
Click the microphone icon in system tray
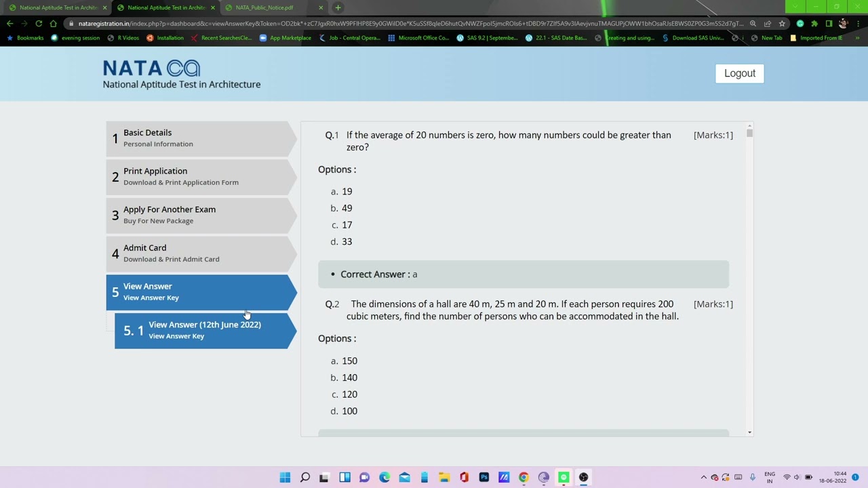click(x=753, y=477)
